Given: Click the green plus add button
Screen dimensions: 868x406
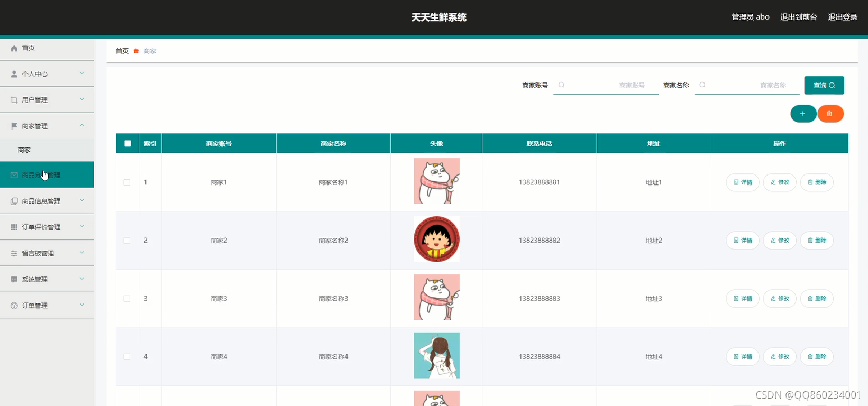Looking at the screenshot, I should [x=803, y=114].
